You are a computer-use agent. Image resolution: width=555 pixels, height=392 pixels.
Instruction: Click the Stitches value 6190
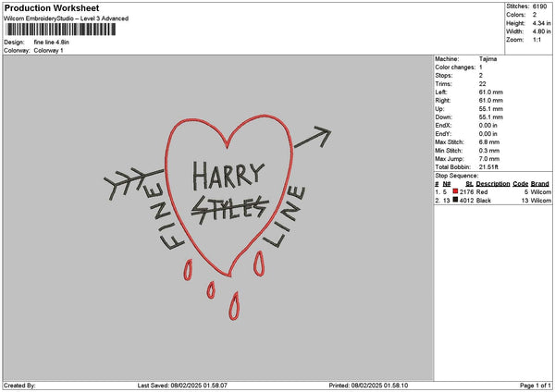pos(539,6)
